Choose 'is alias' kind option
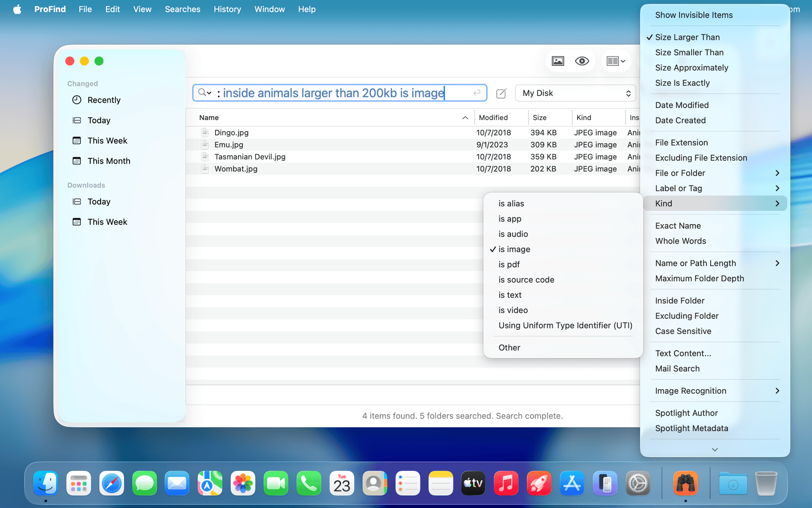The height and width of the screenshot is (508, 812). pyautogui.click(x=563, y=203)
